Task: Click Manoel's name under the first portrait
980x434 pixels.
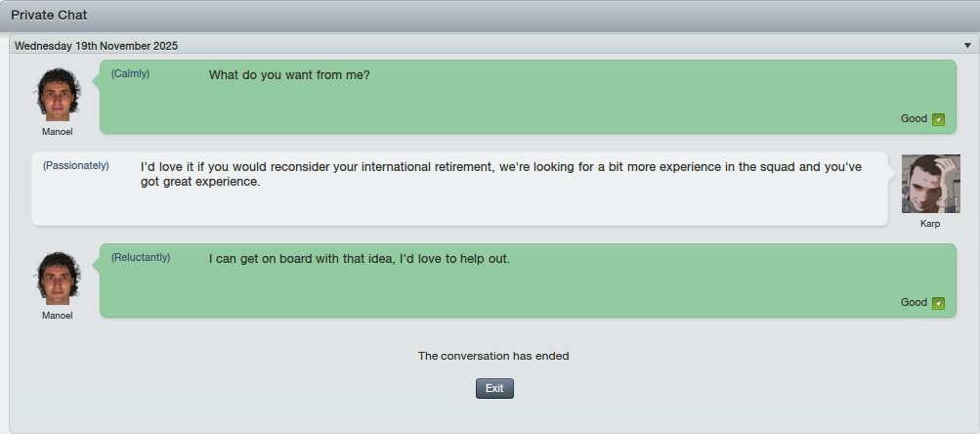Action: (58, 132)
